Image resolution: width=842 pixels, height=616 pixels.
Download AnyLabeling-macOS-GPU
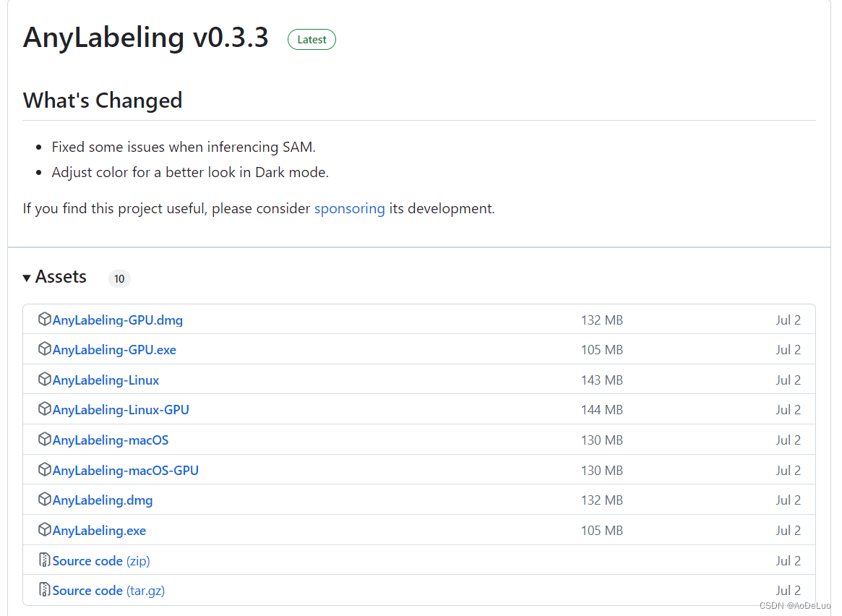point(126,471)
